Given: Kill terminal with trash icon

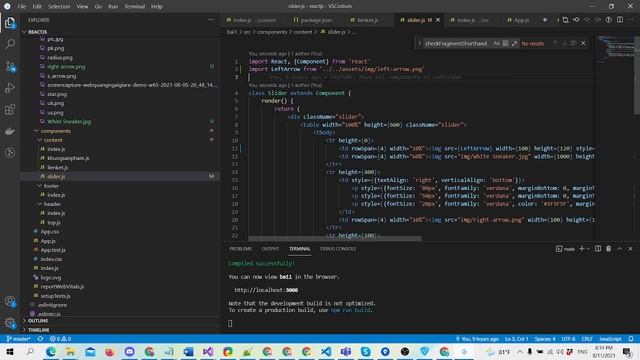Looking at the screenshot, I should [x=609, y=249].
